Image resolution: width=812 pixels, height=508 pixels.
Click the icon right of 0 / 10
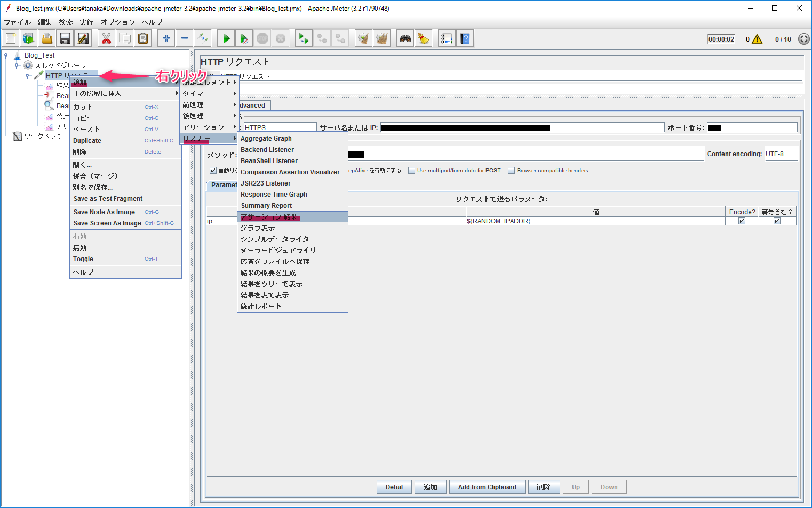(804, 39)
